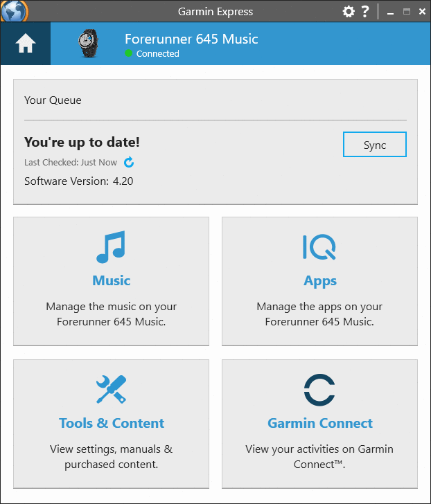
Task: Click 'View settings, manuals &' description text
Action: (112, 449)
